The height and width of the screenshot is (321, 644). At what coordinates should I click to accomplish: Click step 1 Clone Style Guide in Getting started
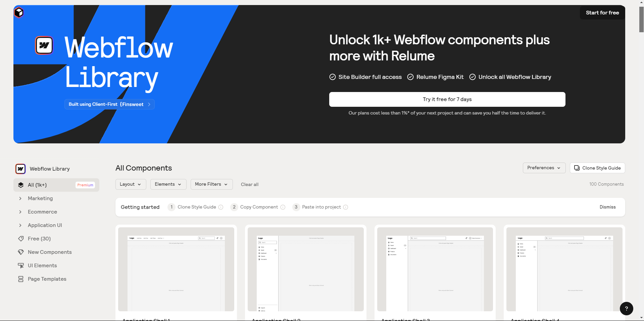pos(195,207)
